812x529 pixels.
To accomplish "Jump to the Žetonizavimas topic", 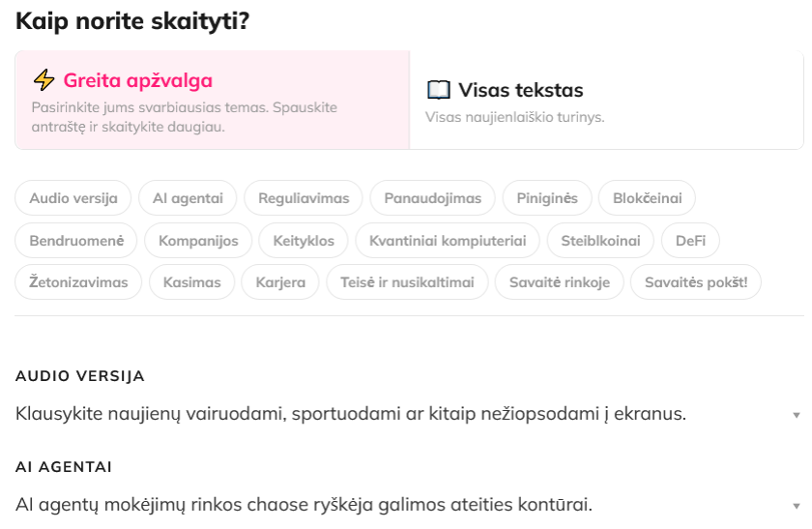I will coord(78,282).
